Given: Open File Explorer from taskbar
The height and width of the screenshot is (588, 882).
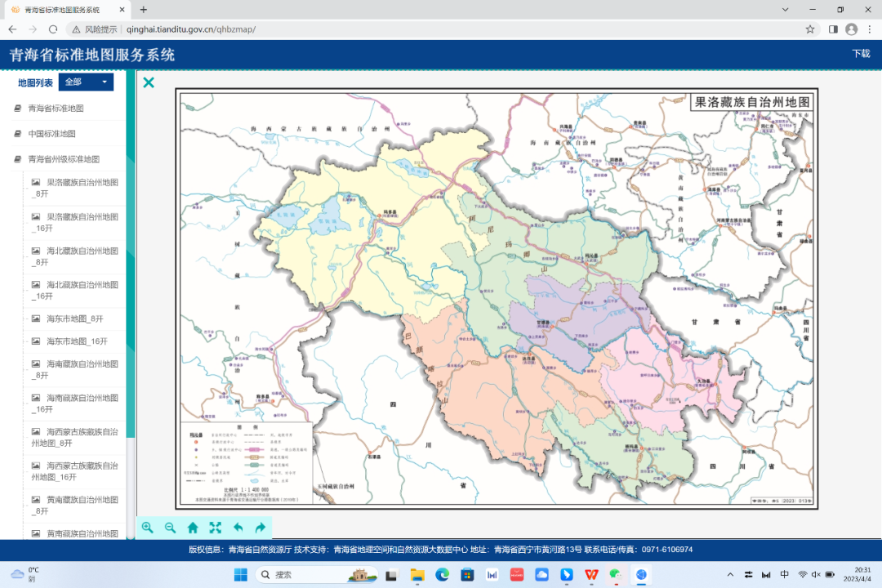Looking at the screenshot, I should [417, 574].
